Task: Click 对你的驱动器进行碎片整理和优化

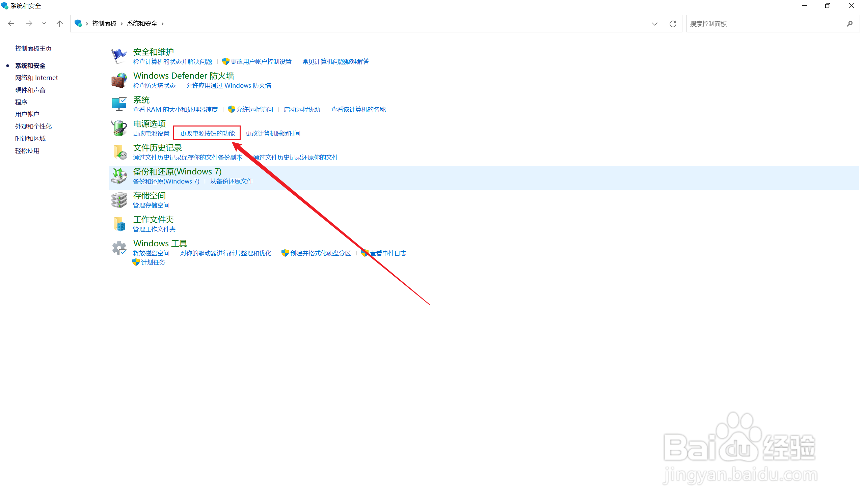Action: click(x=225, y=253)
